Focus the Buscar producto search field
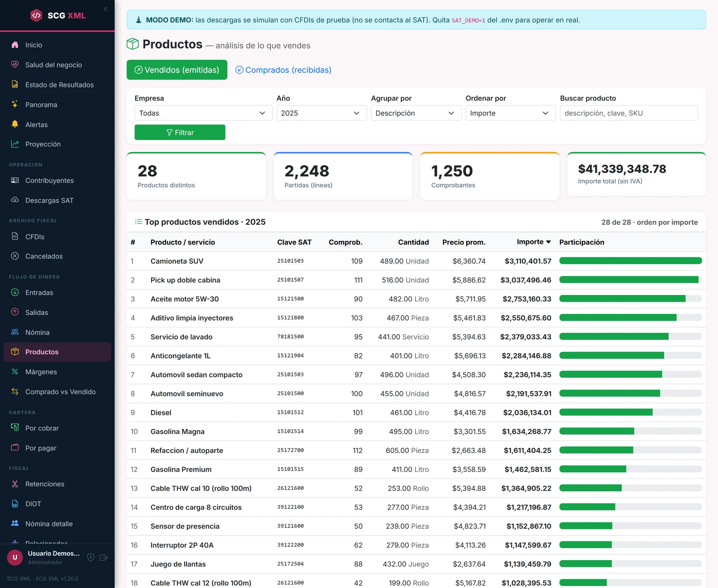718x588 pixels. [629, 113]
